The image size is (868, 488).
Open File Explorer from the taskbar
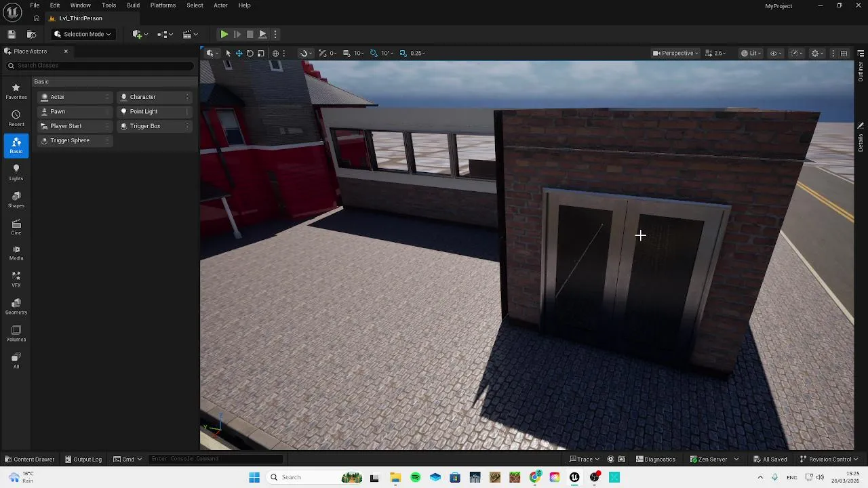click(395, 477)
